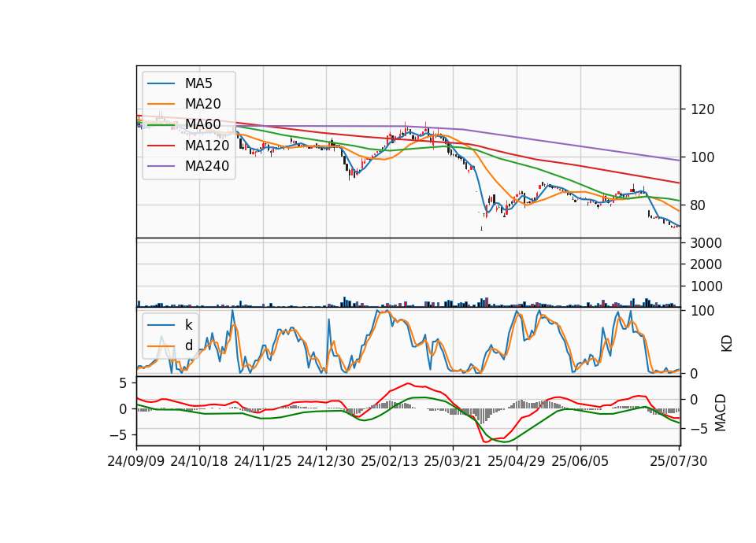Click the 24/11/25 date label
The image size is (756, 543).
263,461
